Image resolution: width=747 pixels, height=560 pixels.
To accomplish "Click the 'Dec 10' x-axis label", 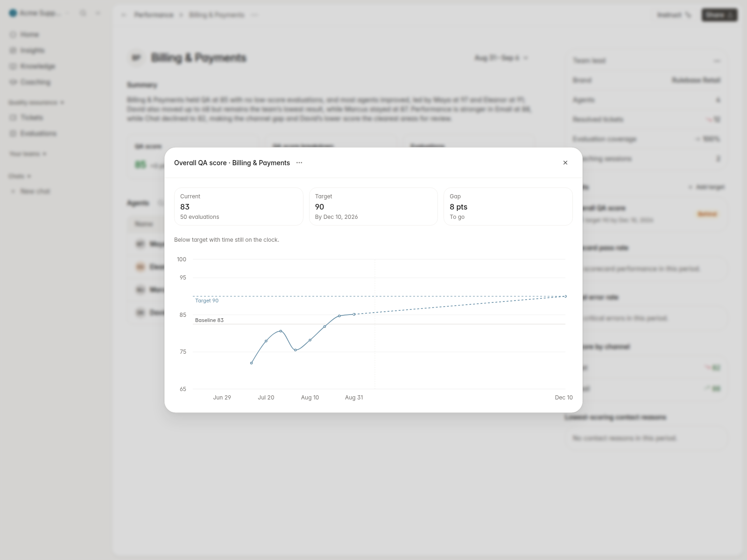I will pyautogui.click(x=564, y=398).
